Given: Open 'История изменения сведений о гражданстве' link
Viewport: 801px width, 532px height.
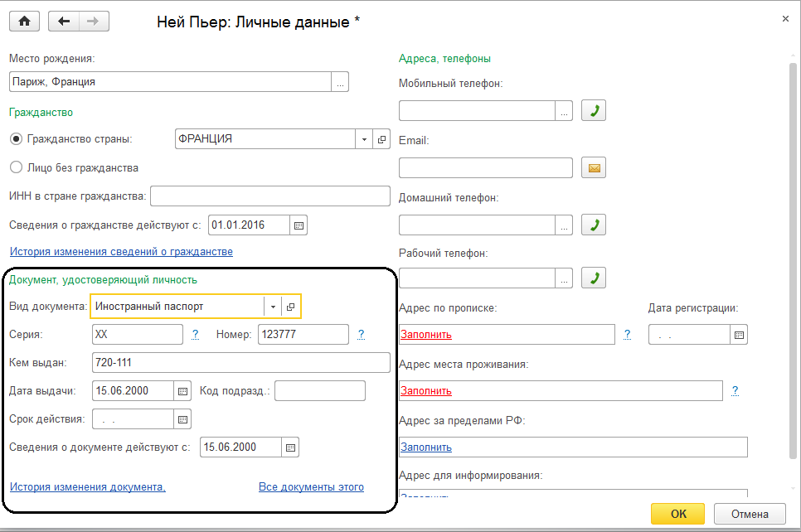Looking at the screenshot, I should pyautogui.click(x=121, y=251).
